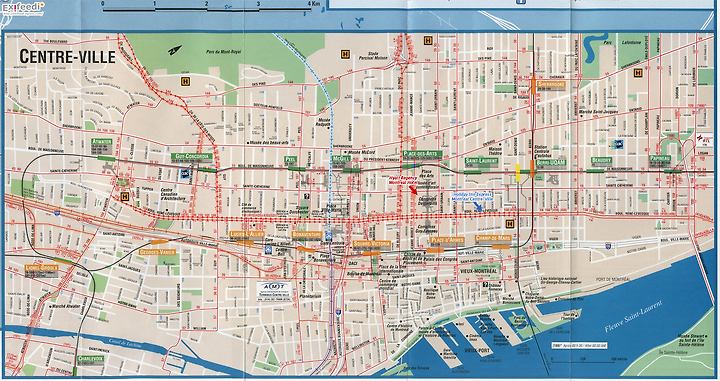Viewport: 720px width, 381px height.
Task: Select the Marché Atwater label
Action: 66,306
